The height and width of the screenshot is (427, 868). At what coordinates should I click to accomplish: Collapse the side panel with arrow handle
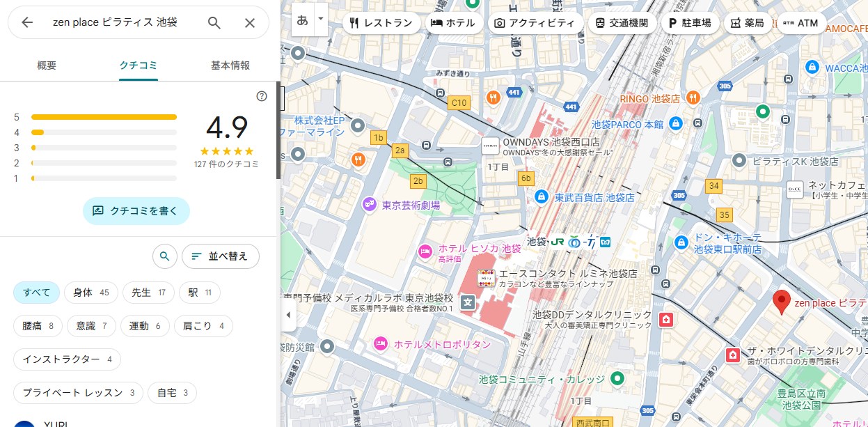288,315
